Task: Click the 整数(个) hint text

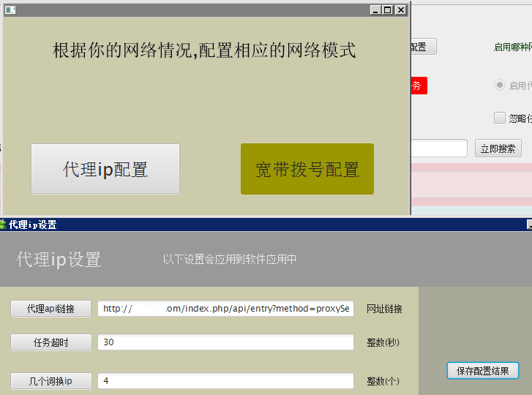Action: click(x=383, y=381)
